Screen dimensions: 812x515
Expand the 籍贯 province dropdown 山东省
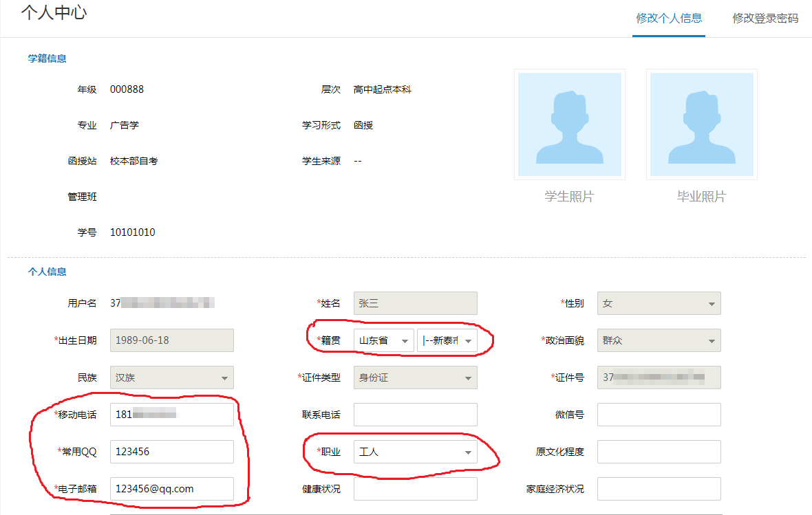tap(383, 340)
